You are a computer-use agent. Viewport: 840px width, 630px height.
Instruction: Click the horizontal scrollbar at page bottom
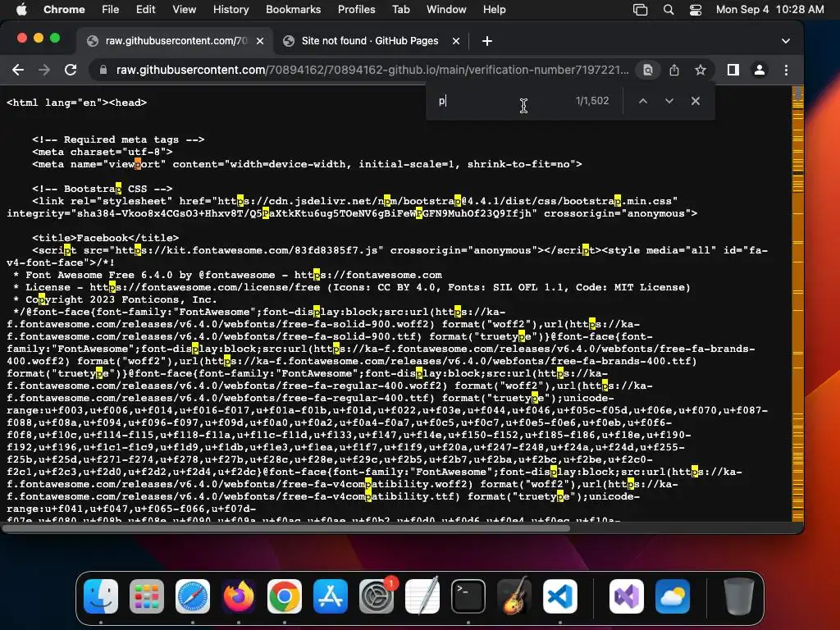point(285,528)
